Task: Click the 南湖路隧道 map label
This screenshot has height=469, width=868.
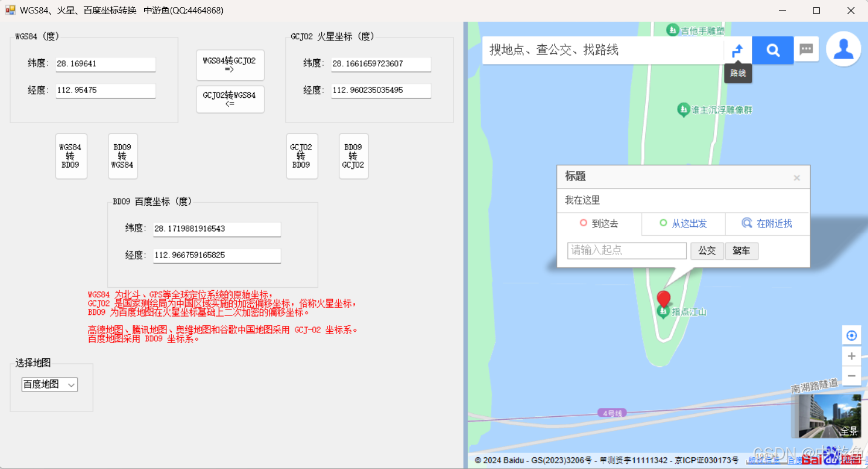Action: tap(815, 386)
